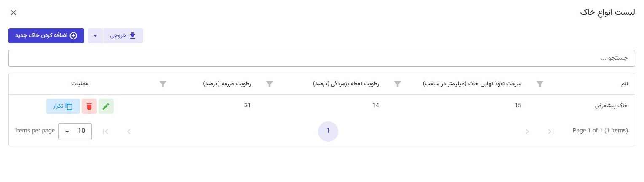Click the green pencil edit icon

click(106, 106)
